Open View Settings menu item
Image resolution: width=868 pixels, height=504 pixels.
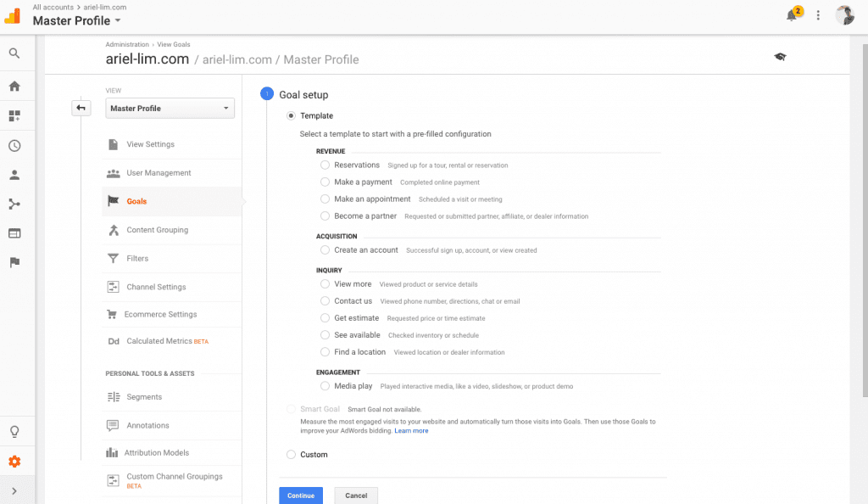(x=171, y=144)
